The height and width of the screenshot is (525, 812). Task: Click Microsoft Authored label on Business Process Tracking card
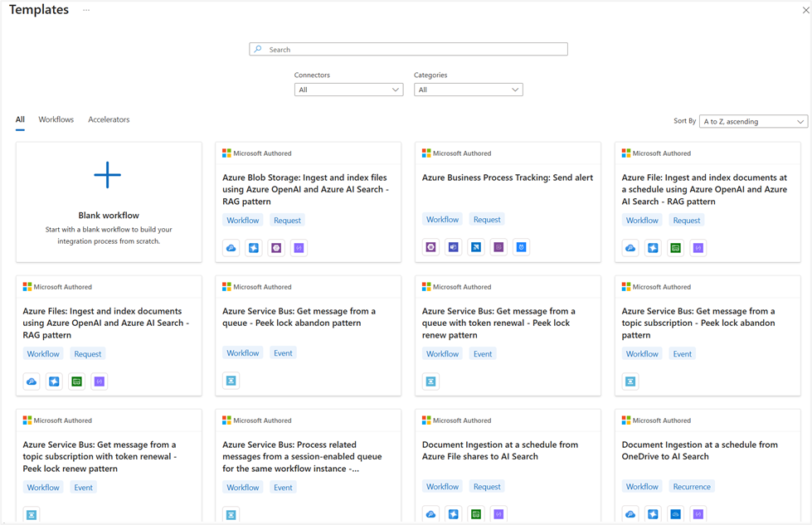[x=462, y=153]
